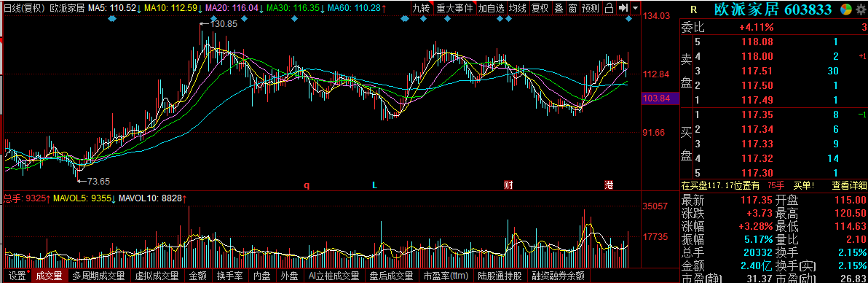Open the pie chart icon beside stock name
The width and height of the screenshot is (868, 283).
(846, 9)
